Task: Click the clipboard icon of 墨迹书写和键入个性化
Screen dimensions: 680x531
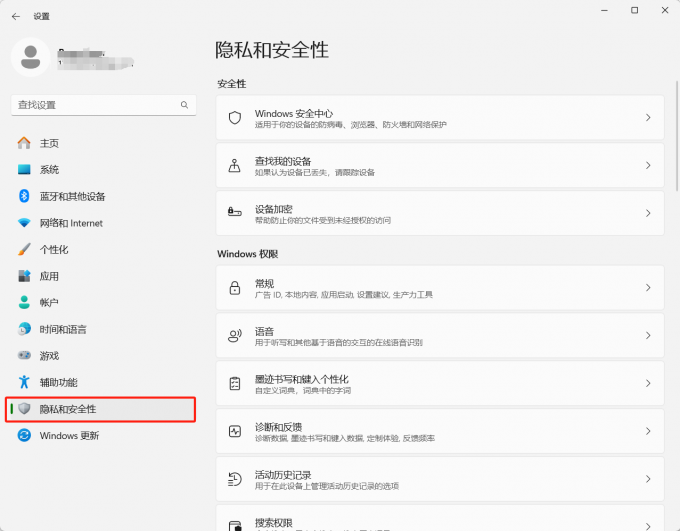Action: [x=235, y=383]
